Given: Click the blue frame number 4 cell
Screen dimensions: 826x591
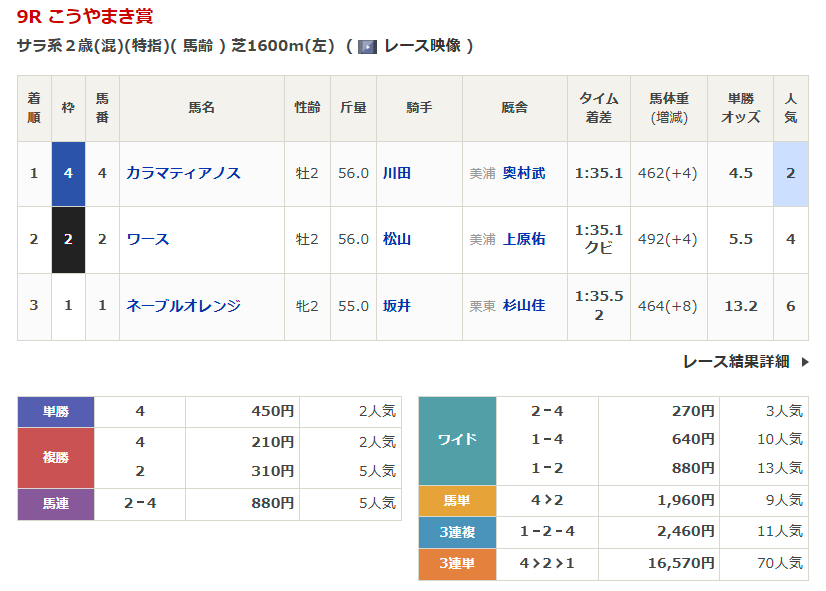Looking at the screenshot, I should point(68,173).
